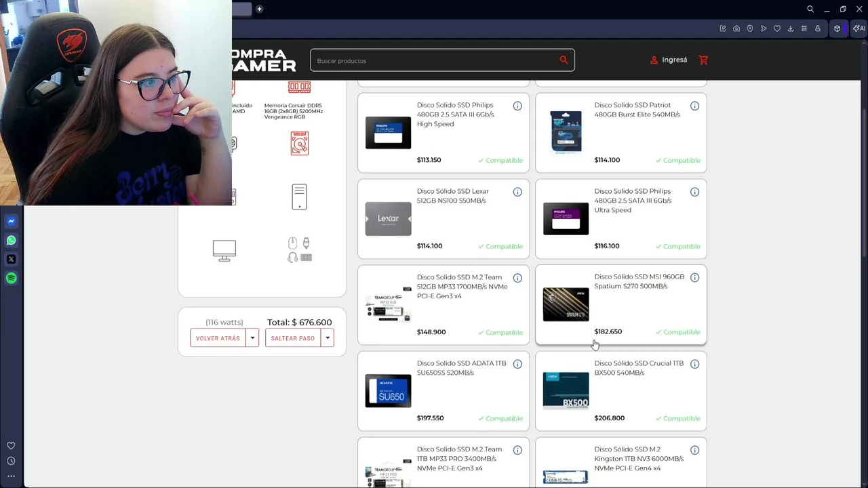Open Spotify from the browser sidebar
Image resolution: width=868 pixels, height=488 pixels.
click(11, 278)
